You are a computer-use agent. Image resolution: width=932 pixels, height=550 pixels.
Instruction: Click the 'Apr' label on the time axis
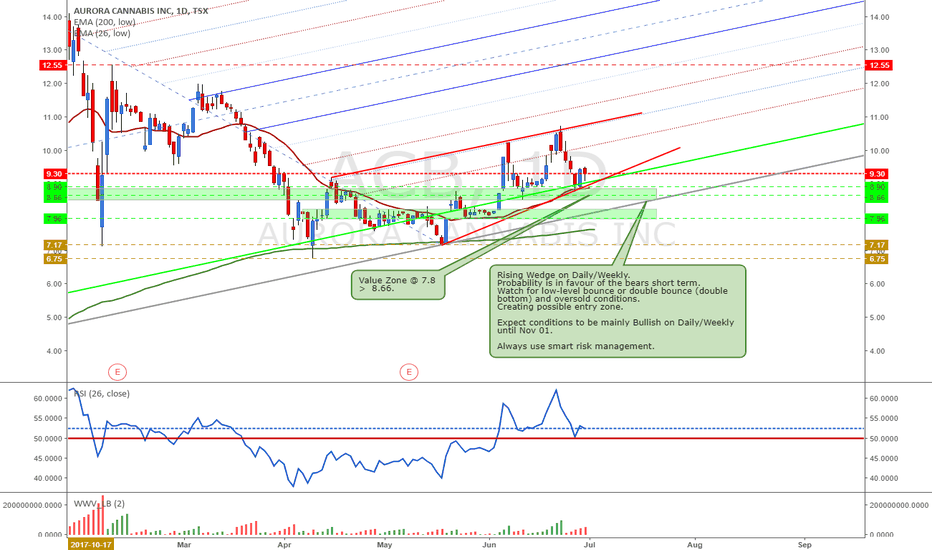tap(284, 544)
